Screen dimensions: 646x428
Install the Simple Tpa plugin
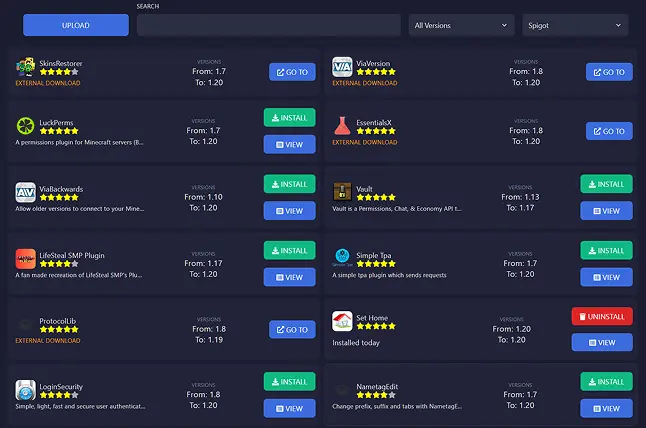(606, 250)
